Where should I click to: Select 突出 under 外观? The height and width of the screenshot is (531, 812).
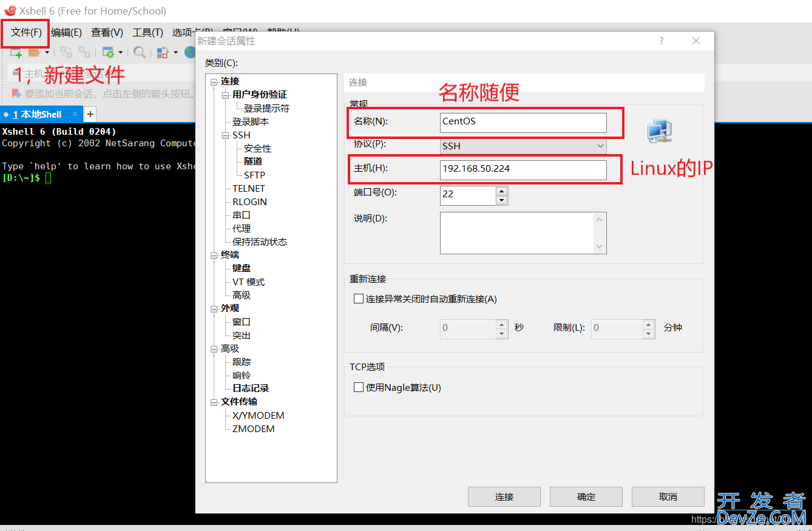click(x=242, y=335)
